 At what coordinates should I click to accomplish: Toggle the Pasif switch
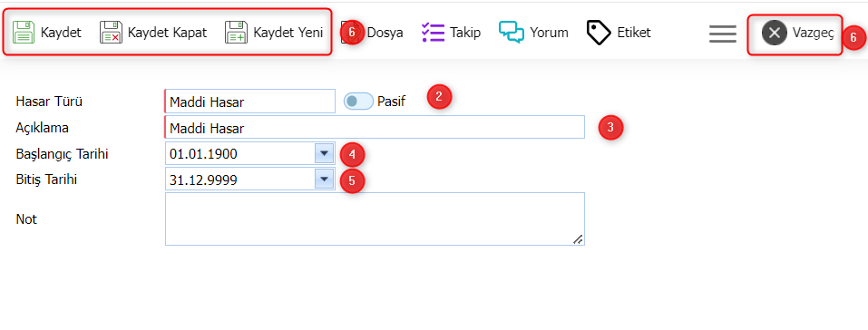point(358,102)
